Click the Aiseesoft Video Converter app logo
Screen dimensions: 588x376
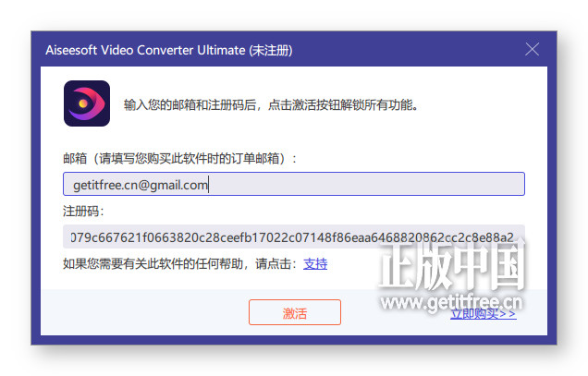tap(87, 103)
